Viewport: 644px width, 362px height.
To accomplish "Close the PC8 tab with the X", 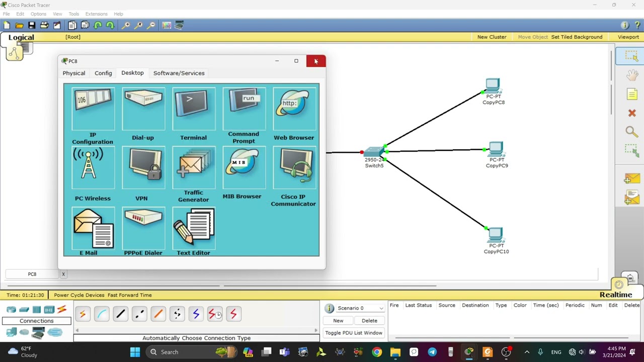I will click(x=63, y=274).
